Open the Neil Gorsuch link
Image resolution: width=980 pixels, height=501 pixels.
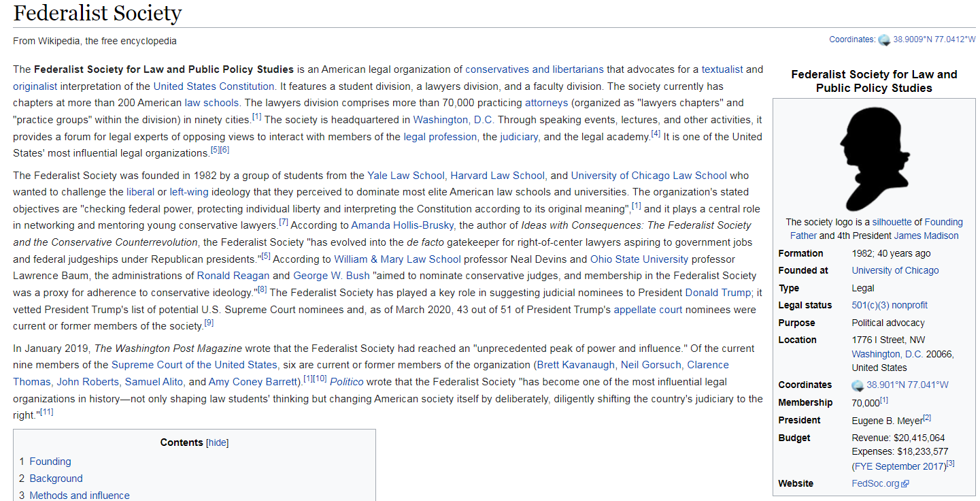tap(651, 365)
